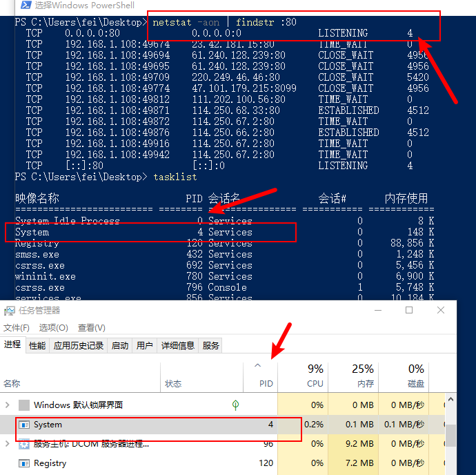Expand the Windows 默认锁屏界面 process group
The height and width of the screenshot is (475, 476).
[8, 405]
